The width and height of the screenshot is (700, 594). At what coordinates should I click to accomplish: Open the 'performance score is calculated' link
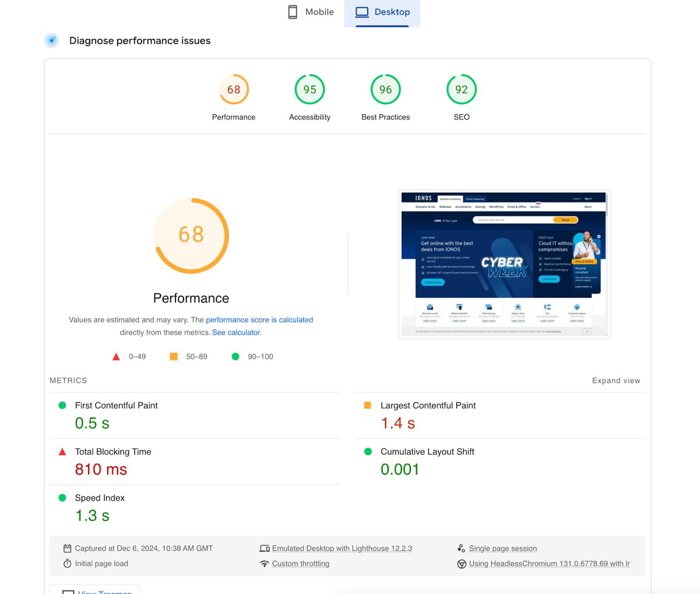click(259, 320)
